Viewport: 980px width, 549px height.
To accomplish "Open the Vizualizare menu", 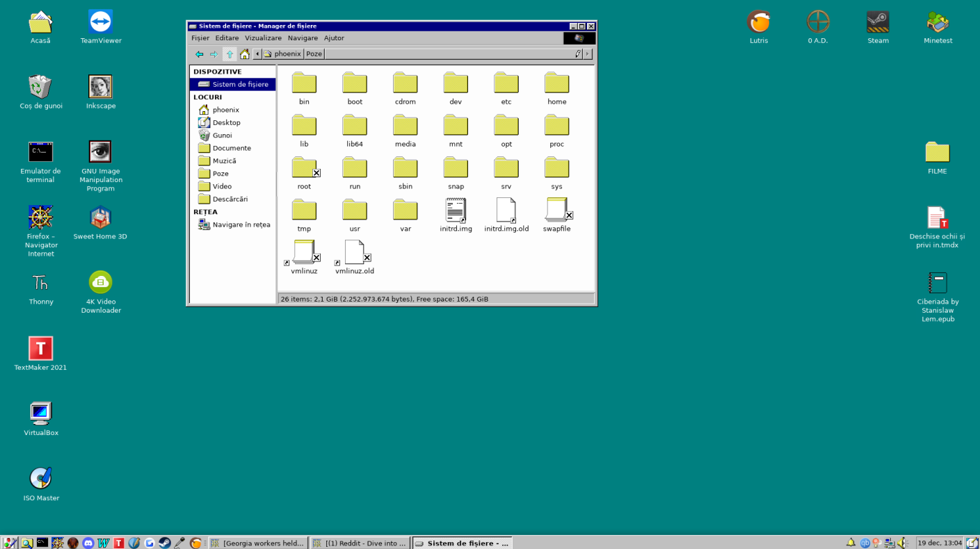I will 263,38.
